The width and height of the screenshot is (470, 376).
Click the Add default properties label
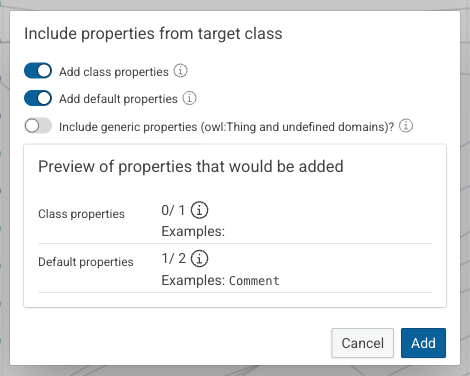118,99
